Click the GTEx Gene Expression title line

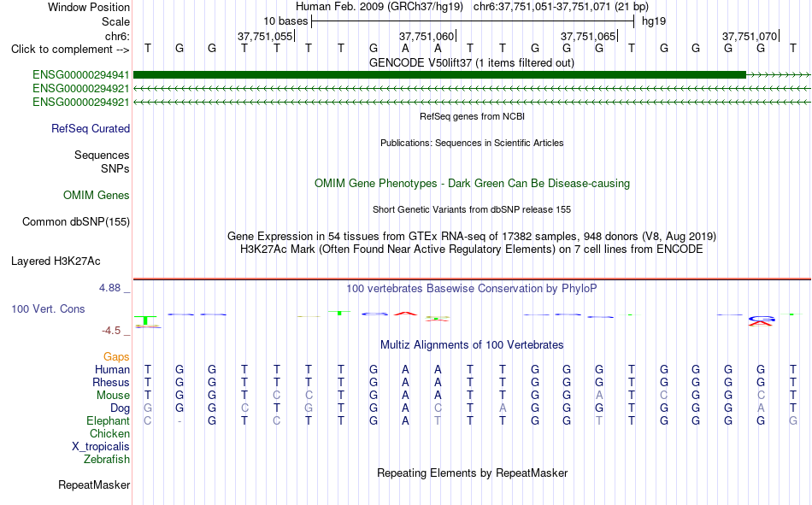[x=472, y=236]
